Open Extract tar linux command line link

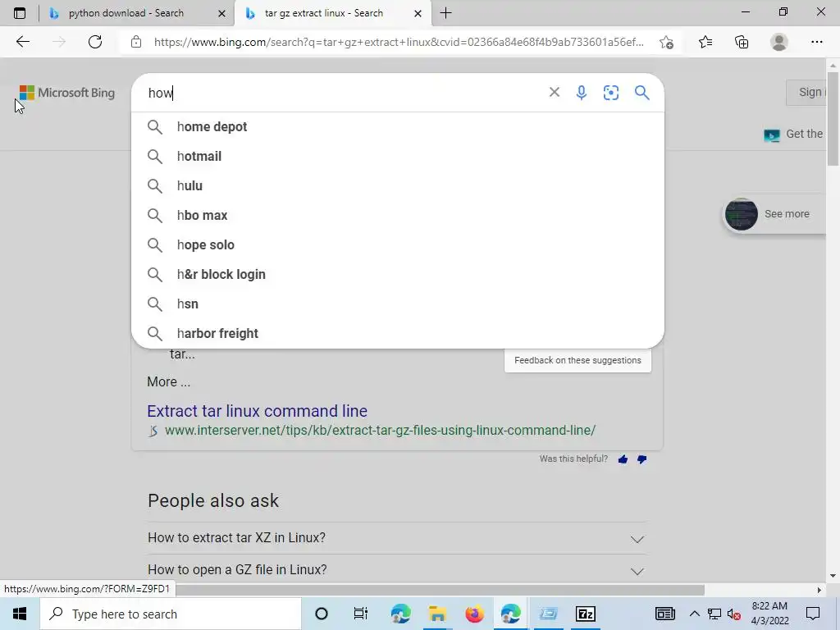(x=257, y=411)
